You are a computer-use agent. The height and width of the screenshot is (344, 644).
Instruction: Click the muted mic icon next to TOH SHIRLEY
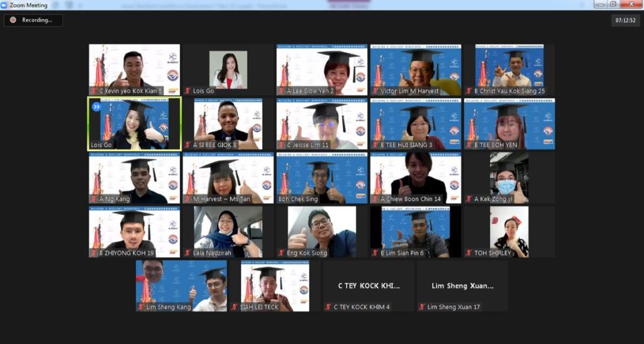[469, 253]
